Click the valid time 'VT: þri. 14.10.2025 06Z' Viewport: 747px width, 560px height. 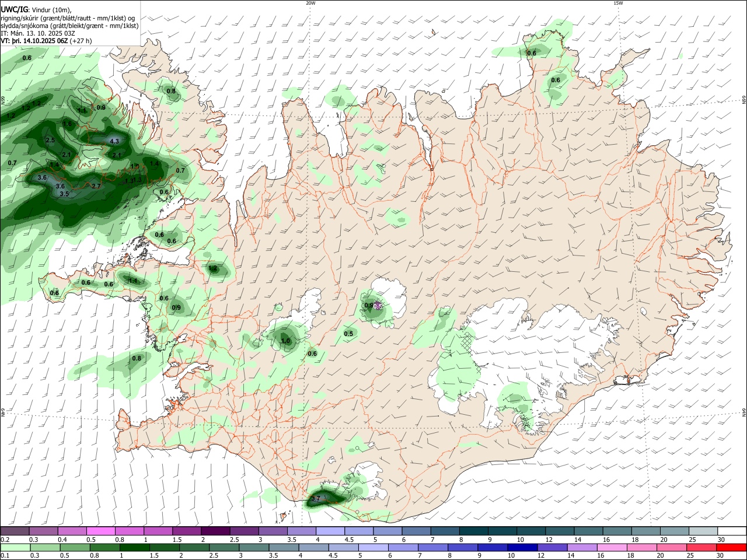point(34,41)
